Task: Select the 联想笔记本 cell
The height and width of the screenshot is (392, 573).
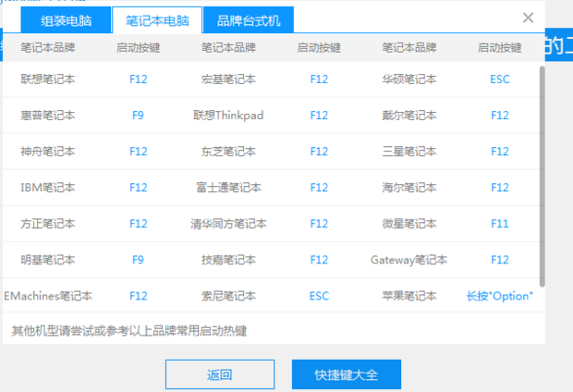Action: (48, 79)
